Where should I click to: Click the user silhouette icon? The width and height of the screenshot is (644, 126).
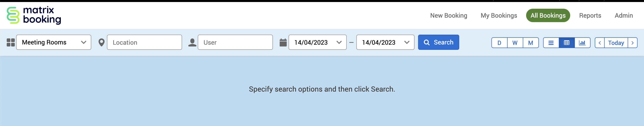[x=192, y=42]
